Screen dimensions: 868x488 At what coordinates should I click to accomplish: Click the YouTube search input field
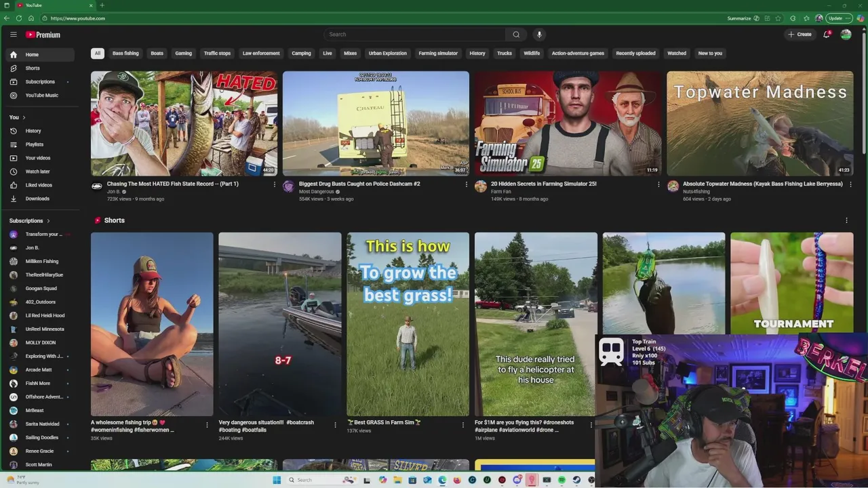[x=414, y=35]
